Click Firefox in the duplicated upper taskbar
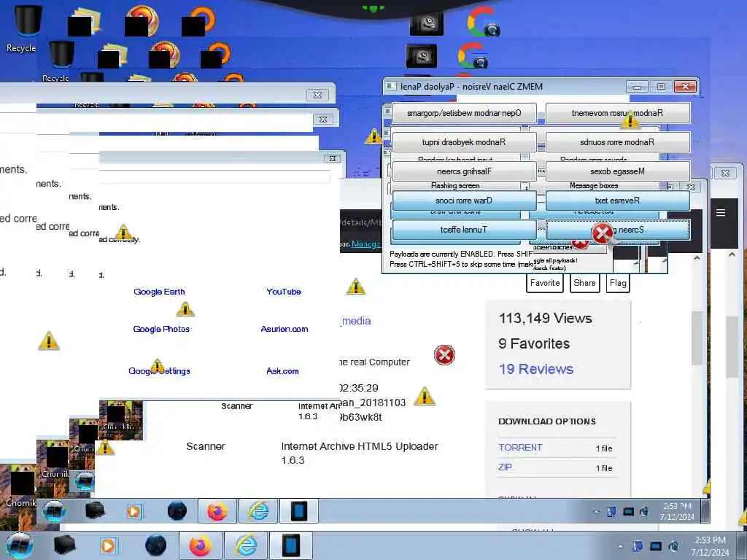Viewport: 747px width, 560px height. [217, 511]
